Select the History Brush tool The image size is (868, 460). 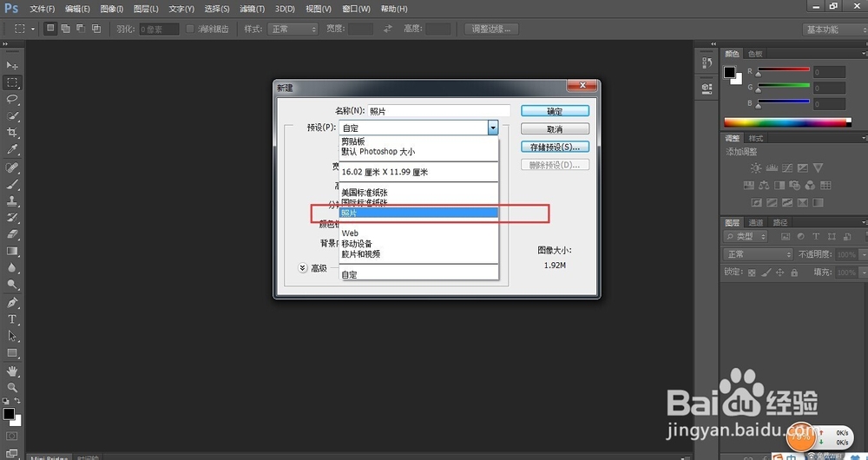point(12,217)
